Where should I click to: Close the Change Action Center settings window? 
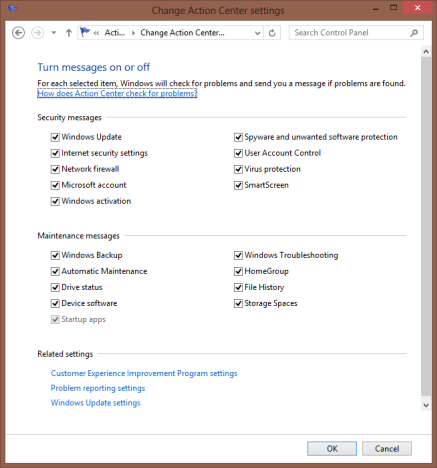417,8
